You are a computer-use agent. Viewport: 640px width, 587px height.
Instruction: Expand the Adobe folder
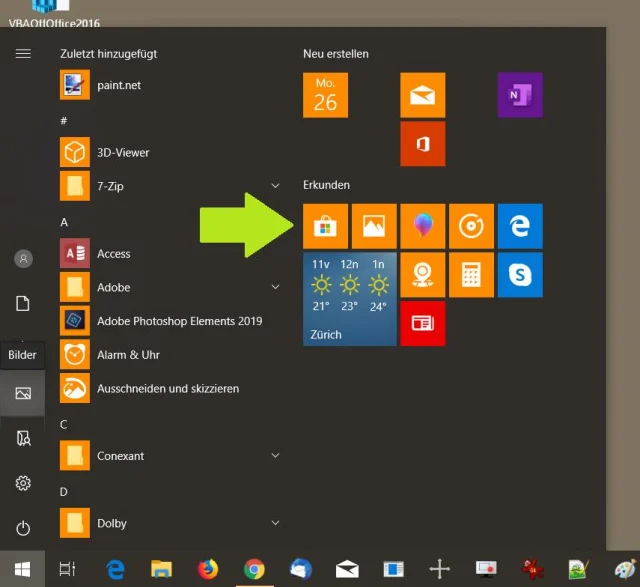coord(275,287)
